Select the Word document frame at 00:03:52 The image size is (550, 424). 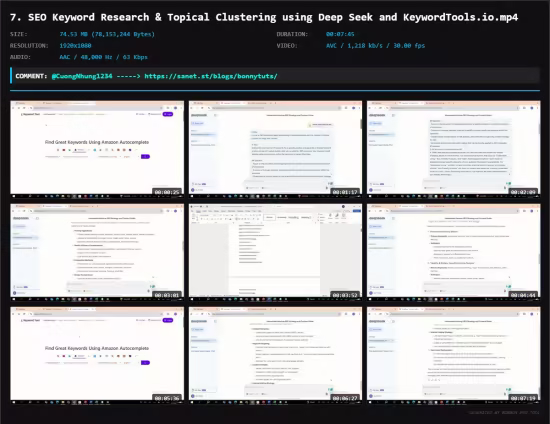click(x=275, y=252)
